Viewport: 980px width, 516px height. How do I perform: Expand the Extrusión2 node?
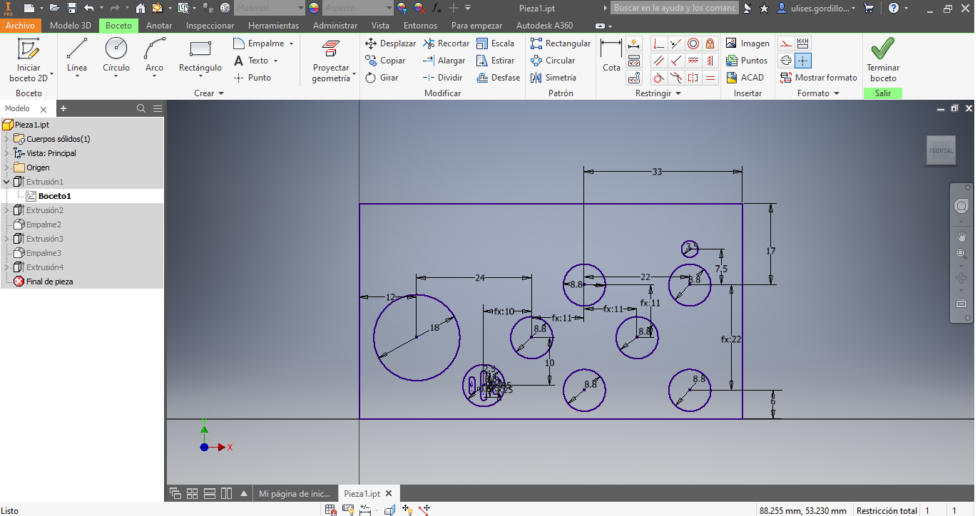[7, 210]
